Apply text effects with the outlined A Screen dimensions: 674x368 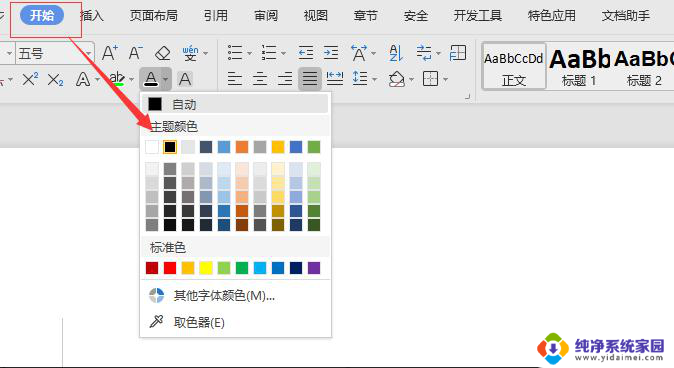(x=83, y=80)
